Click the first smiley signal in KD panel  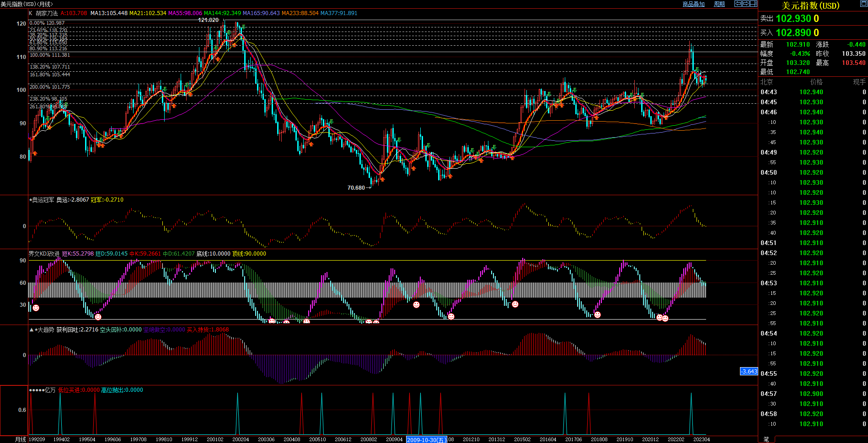click(x=36, y=308)
